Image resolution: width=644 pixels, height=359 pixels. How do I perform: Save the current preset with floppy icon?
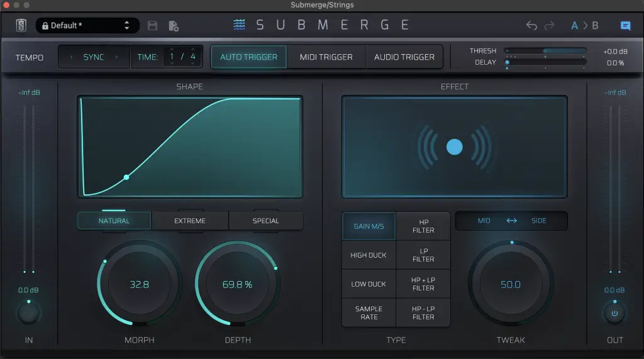(152, 26)
